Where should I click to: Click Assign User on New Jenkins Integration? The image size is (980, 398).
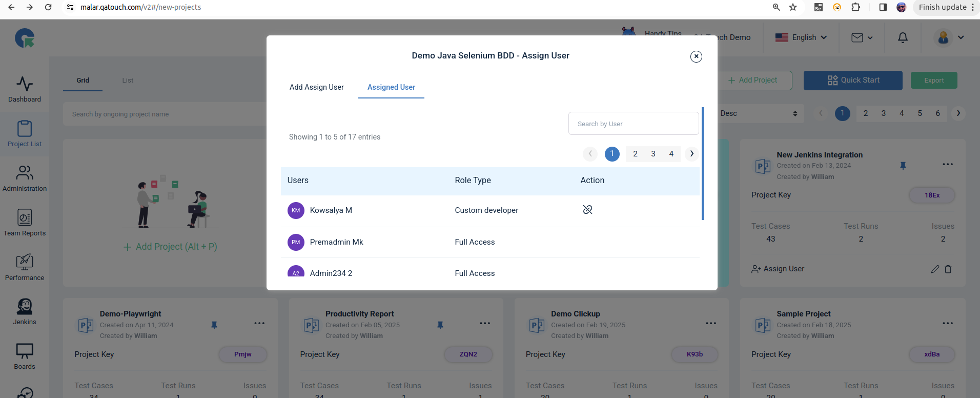tap(778, 269)
